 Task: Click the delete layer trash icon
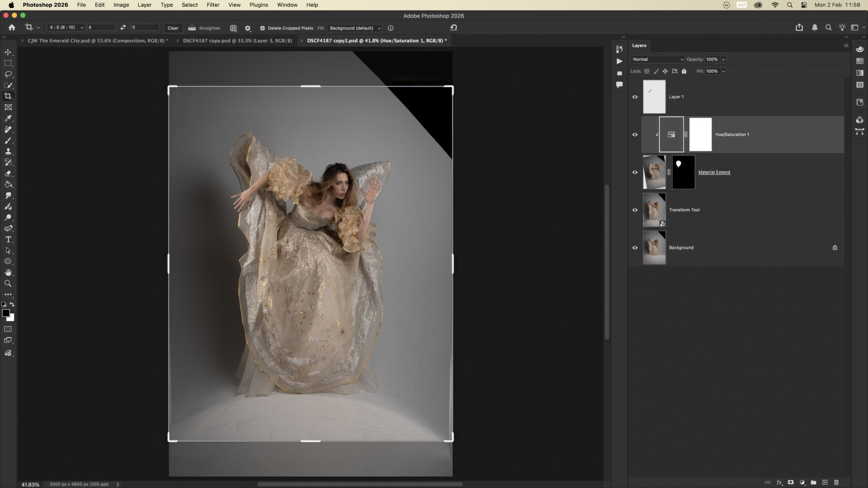coord(836,482)
